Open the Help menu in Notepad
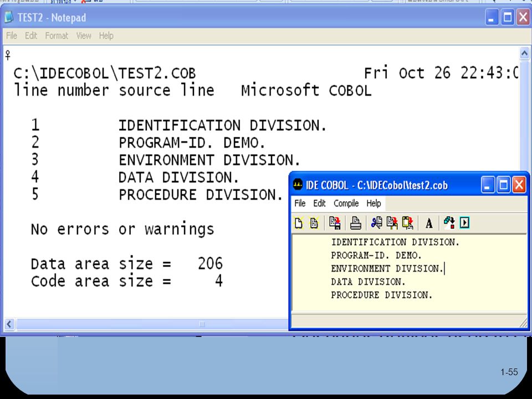The width and height of the screenshot is (532, 399). point(106,35)
